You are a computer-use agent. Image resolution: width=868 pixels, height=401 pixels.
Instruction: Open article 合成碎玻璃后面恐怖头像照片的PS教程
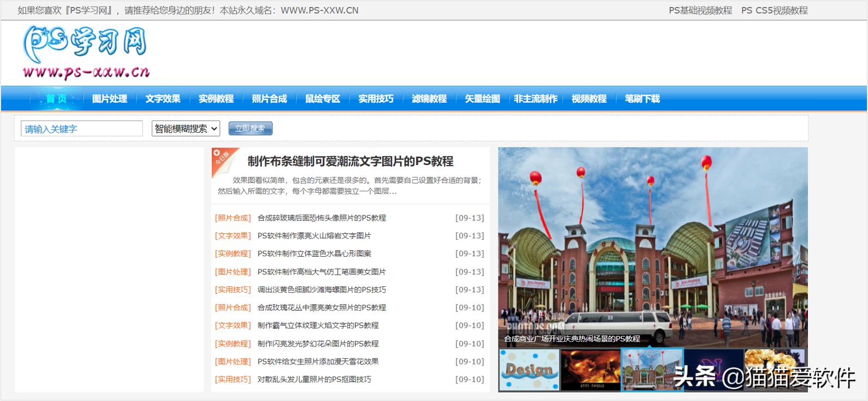tap(322, 218)
